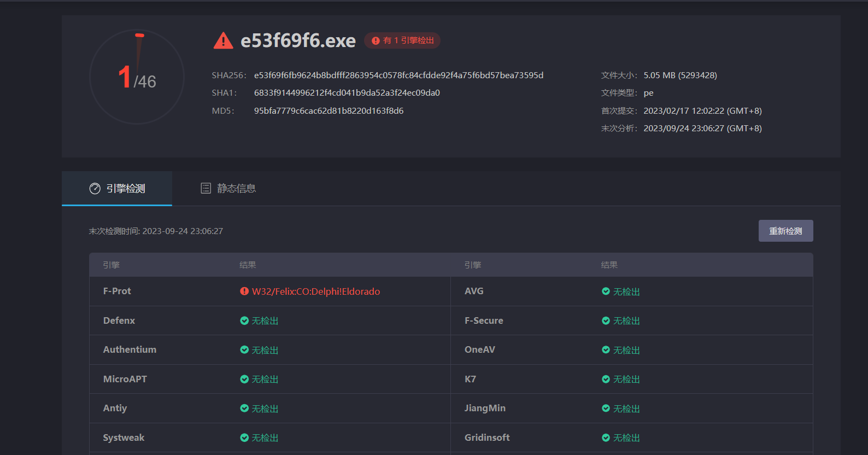Click the MicroAPT engine name
Viewport: 868px width, 455px height.
(x=125, y=379)
